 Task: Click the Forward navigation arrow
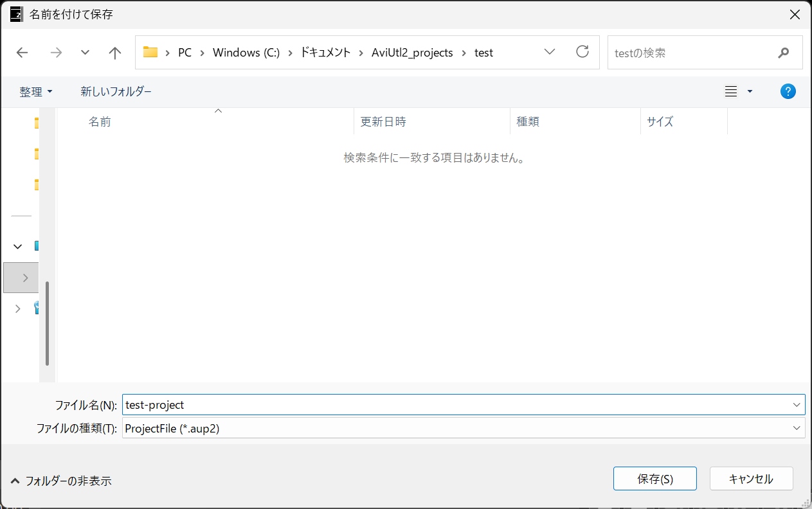[56, 53]
